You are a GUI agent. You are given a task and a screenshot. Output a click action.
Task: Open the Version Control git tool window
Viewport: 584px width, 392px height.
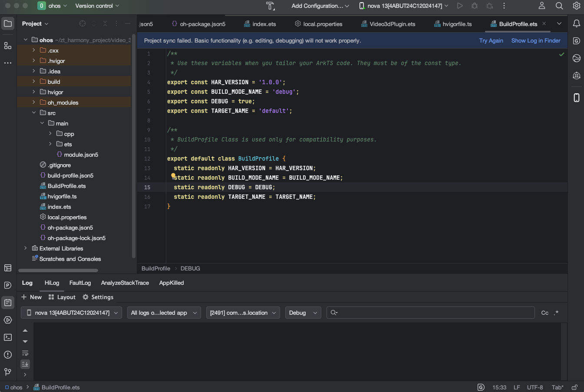point(8,372)
